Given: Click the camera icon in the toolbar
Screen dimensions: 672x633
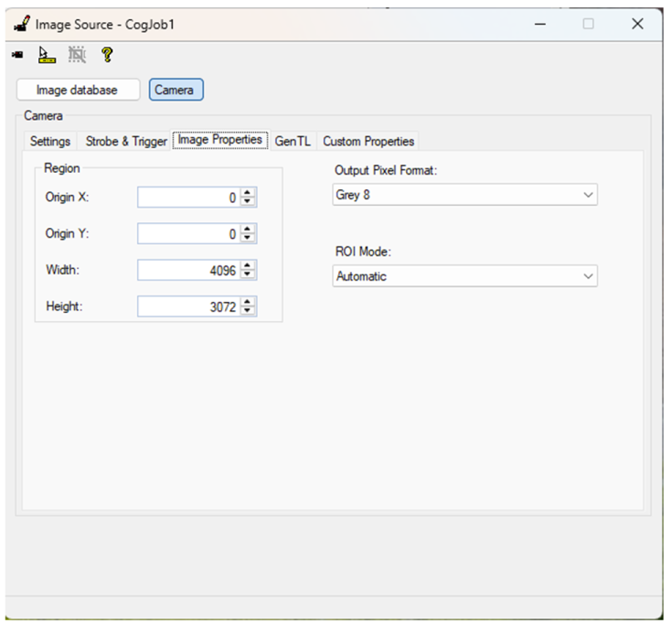Looking at the screenshot, I should tap(16, 56).
